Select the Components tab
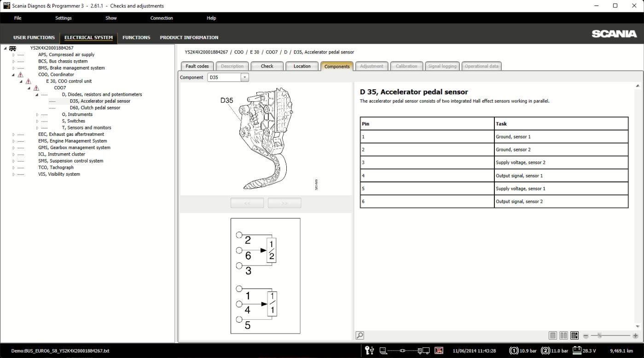The image size is (644, 358). [337, 66]
